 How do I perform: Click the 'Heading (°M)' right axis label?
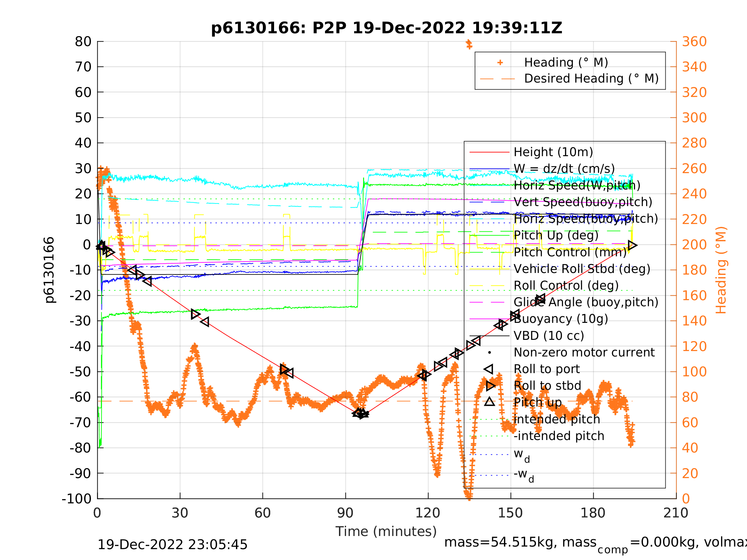[x=721, y=270]
